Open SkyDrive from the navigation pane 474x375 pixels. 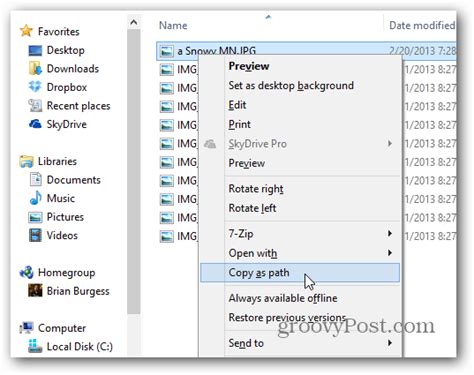(x=67, y=124)
